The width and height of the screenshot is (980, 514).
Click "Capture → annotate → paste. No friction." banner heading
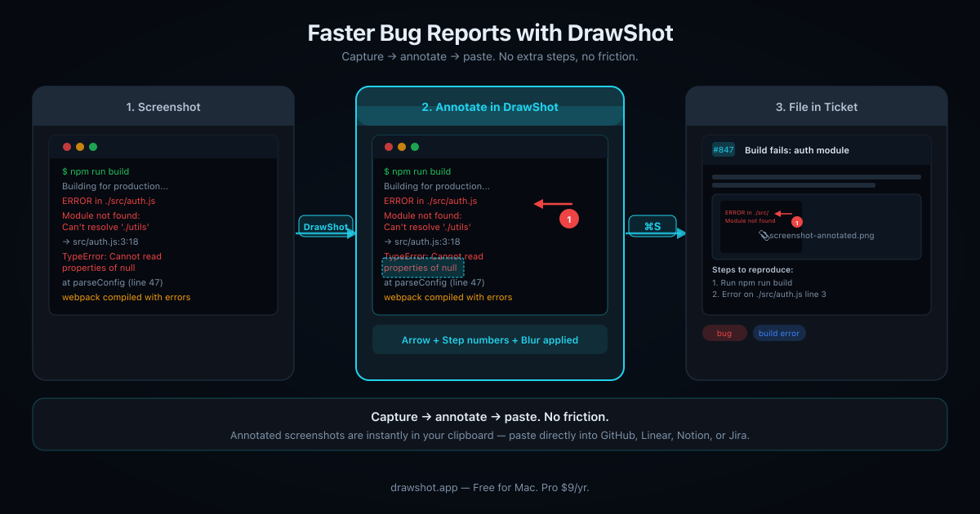[490, 416]
